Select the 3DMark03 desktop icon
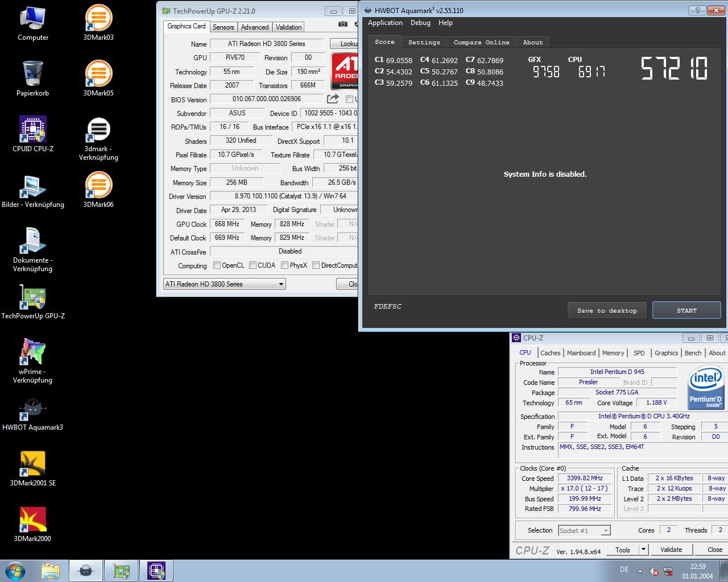The height and width of the screenshot is (582, 728). pyautogui.click(x=98, y=23)
